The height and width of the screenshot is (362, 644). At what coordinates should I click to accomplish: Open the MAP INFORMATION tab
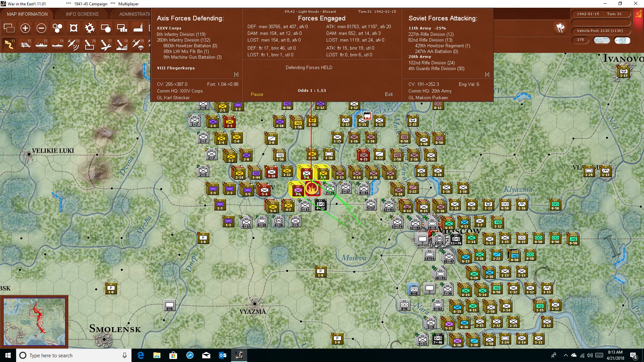point(27,14)
